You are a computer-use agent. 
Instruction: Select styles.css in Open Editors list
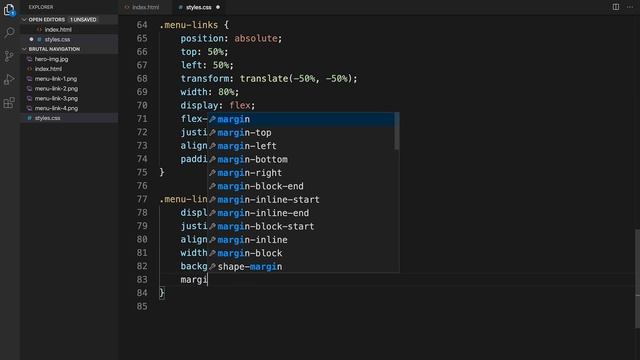69,39
